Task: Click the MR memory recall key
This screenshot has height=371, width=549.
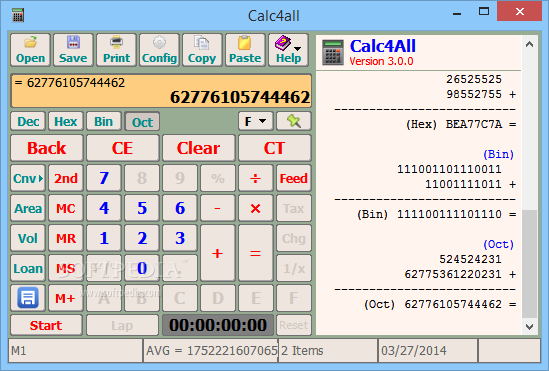Action: [66, 238]
